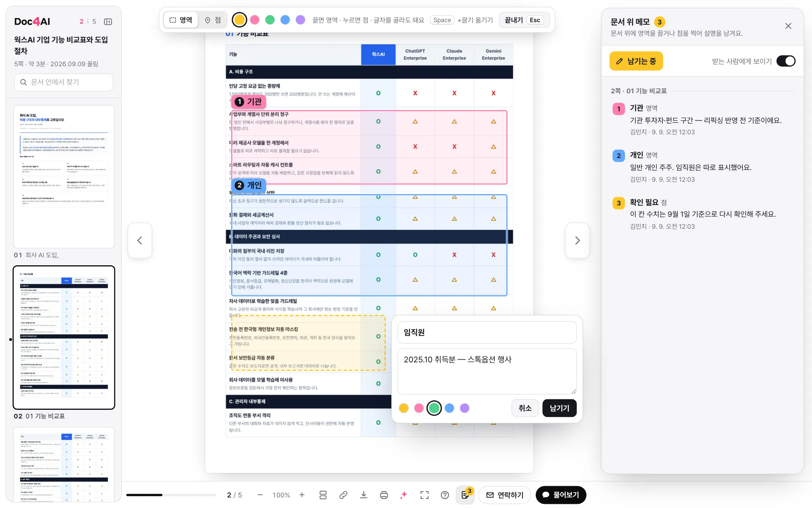
Task: Click the 2쪽 · 01 기능 비교표 section heading
Action: (x=639, y=91)
